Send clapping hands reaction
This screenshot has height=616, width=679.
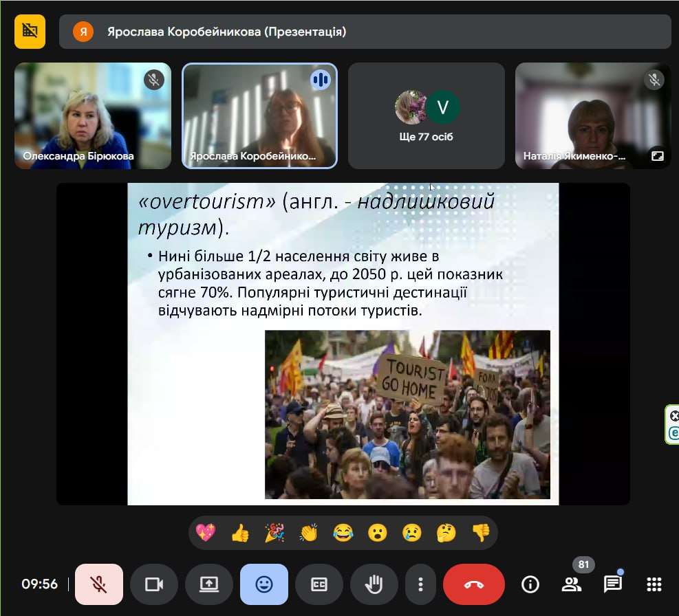(x=309, y=532)
